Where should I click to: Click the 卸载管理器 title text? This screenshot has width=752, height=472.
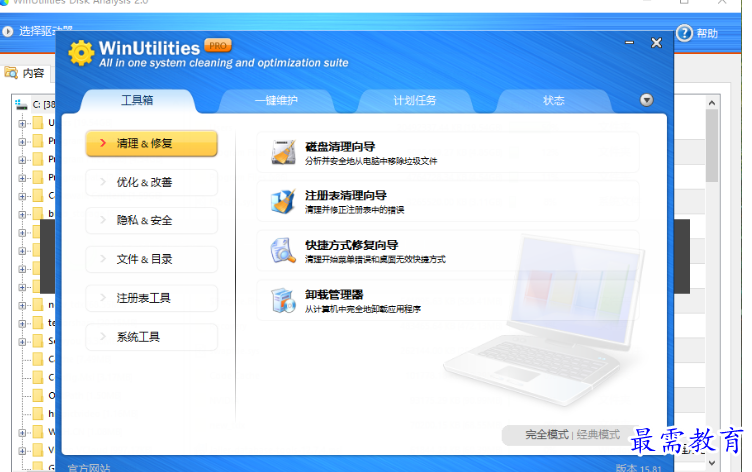click(x=334, y=295)
